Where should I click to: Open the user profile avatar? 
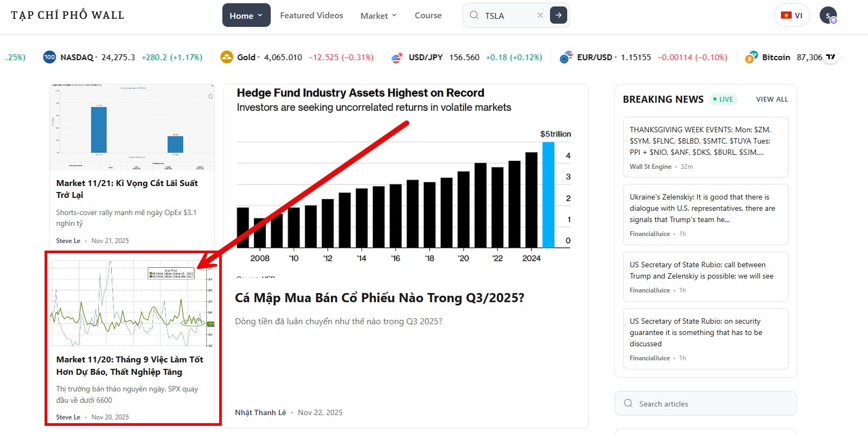pyautogui.click(x=828, y=16)
